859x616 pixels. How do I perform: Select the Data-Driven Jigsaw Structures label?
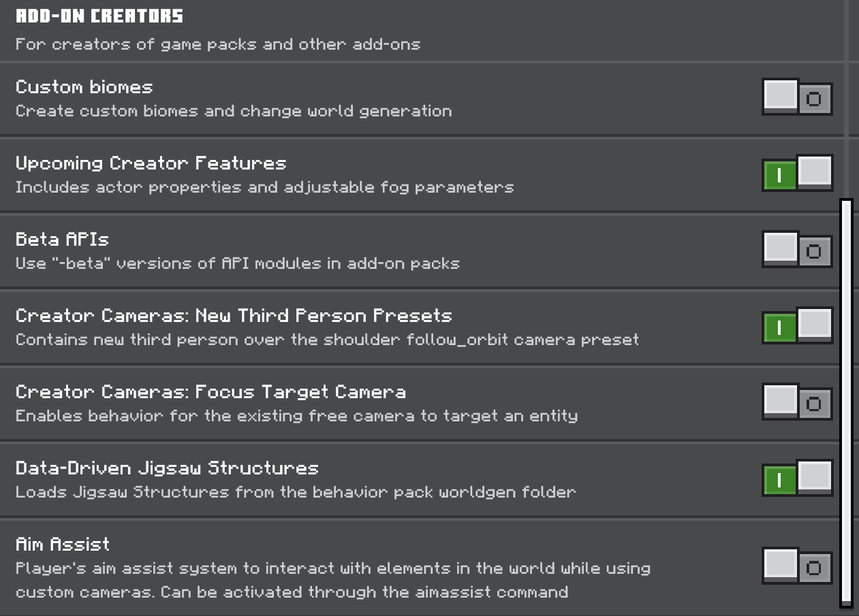(167, 468)
